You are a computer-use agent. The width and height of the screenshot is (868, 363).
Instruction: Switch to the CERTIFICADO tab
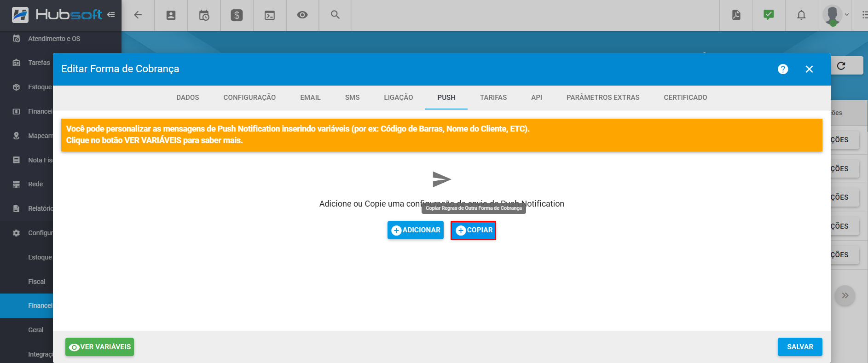pos(685,98)
